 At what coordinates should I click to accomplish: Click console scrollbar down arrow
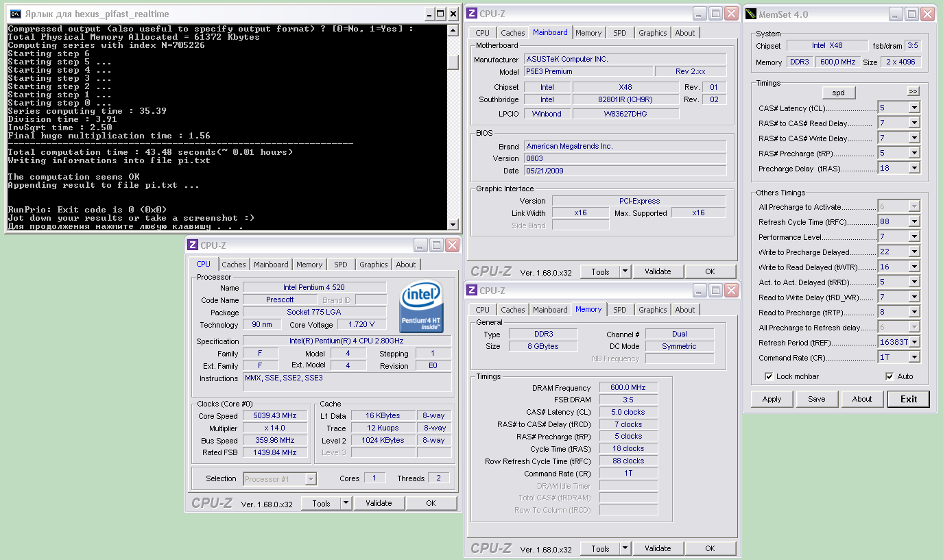[x=452, y=224]
